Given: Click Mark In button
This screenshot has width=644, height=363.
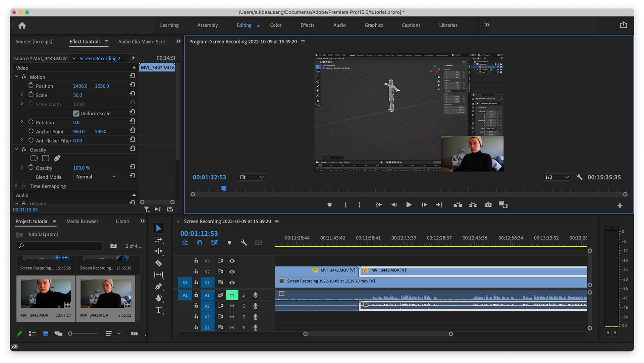Looking at the screenshot, I should tap(345, 205).
